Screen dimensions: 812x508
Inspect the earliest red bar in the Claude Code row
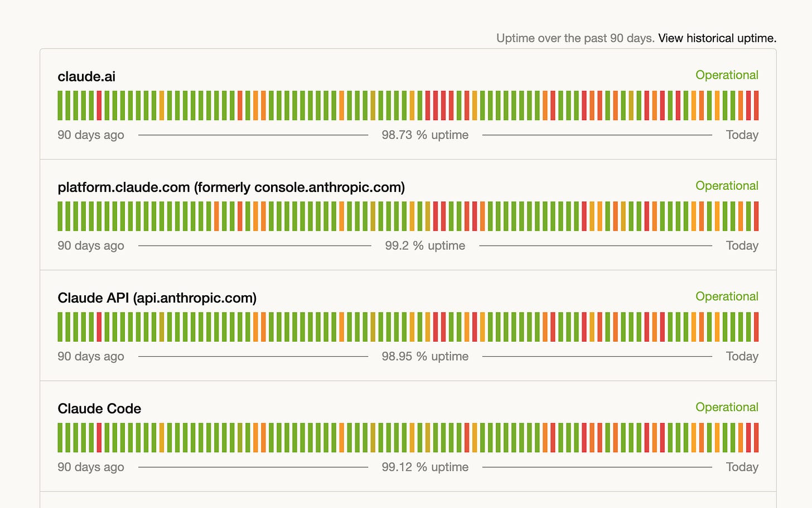tap(99, 438)
